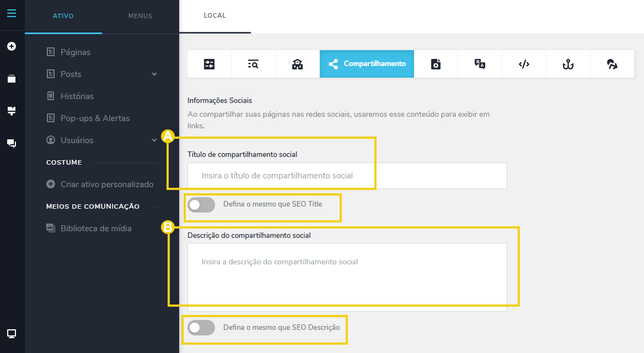Viewport: 644px width, 353px height.
Task: Open Pop-ups & Alertas in sidebar
Action: pyautogui.click(x=95, y=118)
